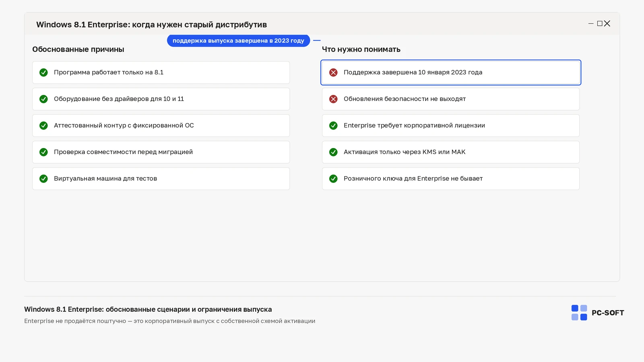This screenshot has width=644, height=362.
Task: Click the heading "Что нужно понимать"
Action: tap(361, 49)
